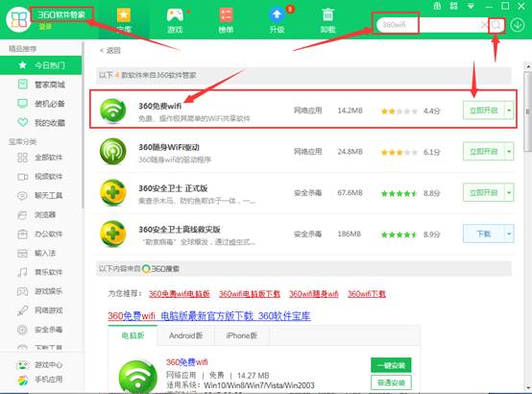Open the 游戏娱乐 category
Screen dimensions: 532x394
[40, 291]
